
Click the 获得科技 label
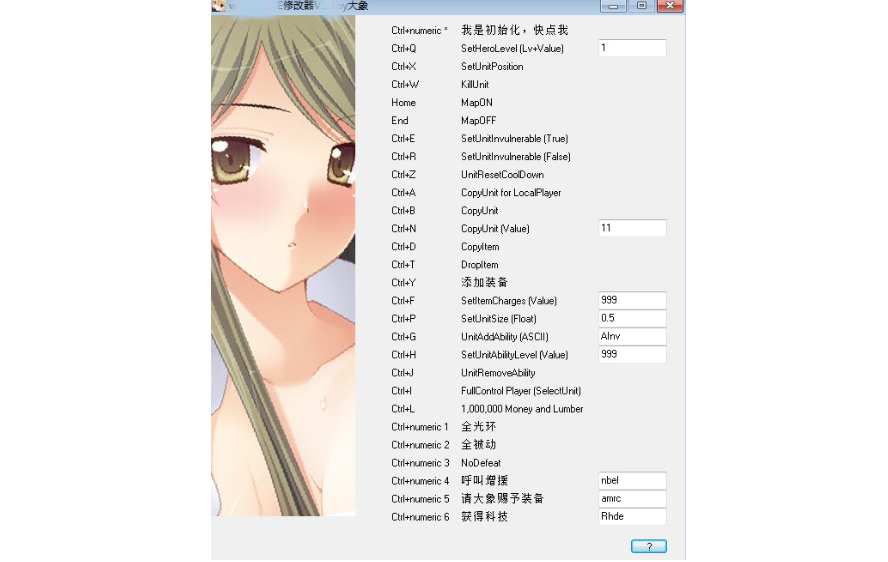point(484,517)
